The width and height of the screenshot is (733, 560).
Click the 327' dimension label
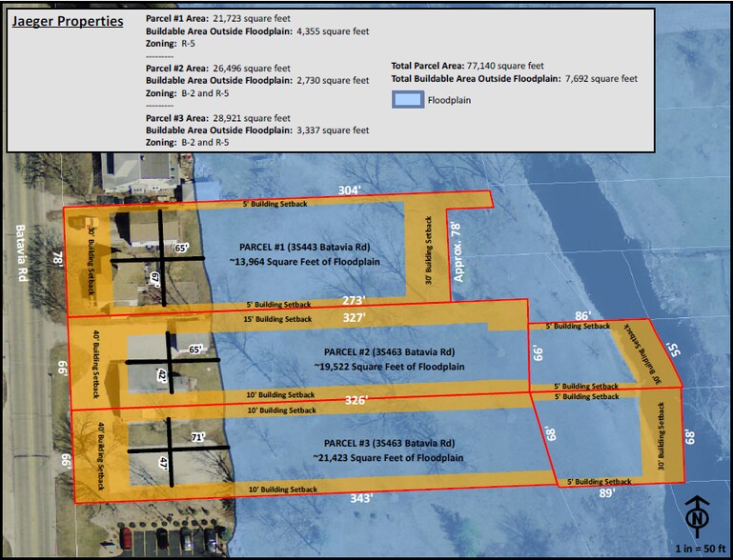click(354, 317)
